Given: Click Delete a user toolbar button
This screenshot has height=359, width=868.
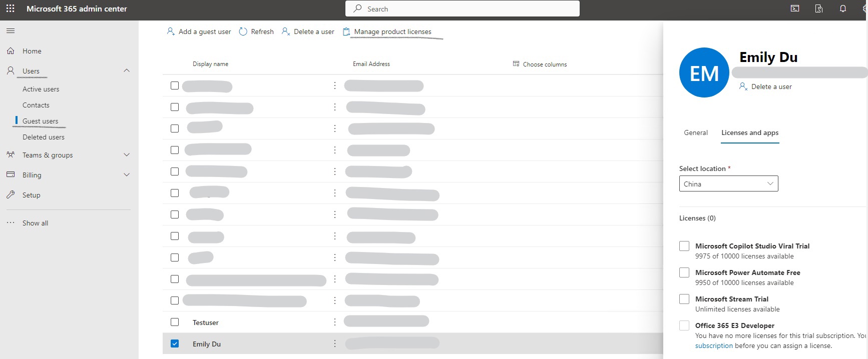Looking at the screenshot, I should pyautogui.click(x=308, y=31).
